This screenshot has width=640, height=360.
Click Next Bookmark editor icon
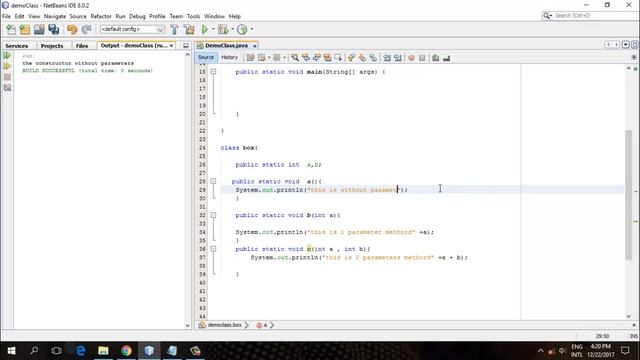[362, 58]
